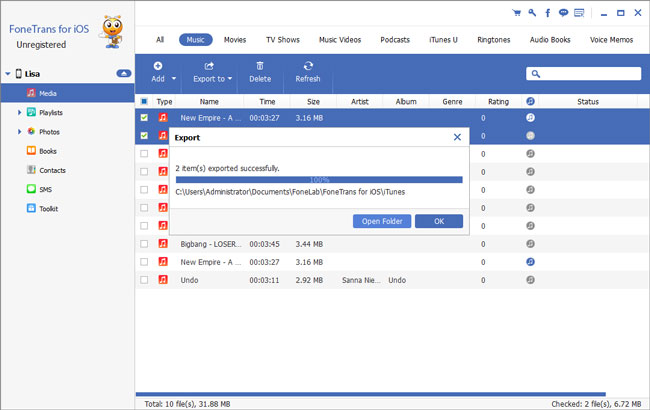Check the Bigbang - LOSER row checkbox
The image size is (650, 410).
[x=144, y=244]
